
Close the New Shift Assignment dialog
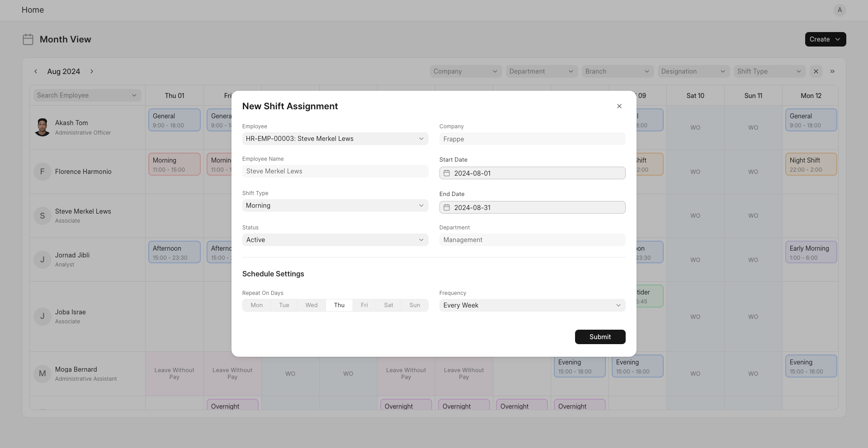pos(619,106)
